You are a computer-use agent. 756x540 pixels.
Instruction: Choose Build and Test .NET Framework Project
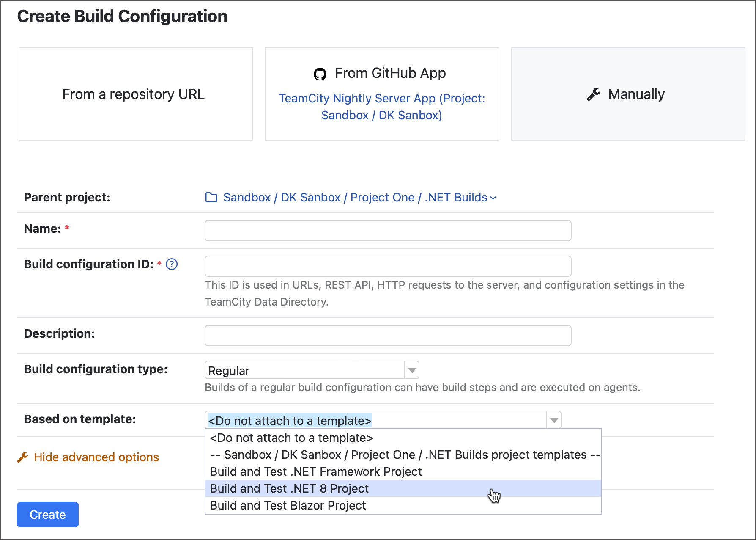(316, 471)
